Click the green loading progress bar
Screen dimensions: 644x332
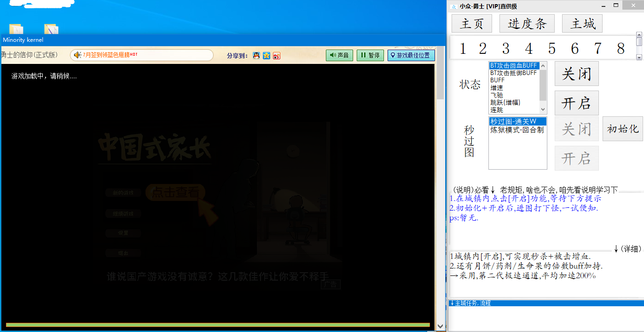pos(218,325)
